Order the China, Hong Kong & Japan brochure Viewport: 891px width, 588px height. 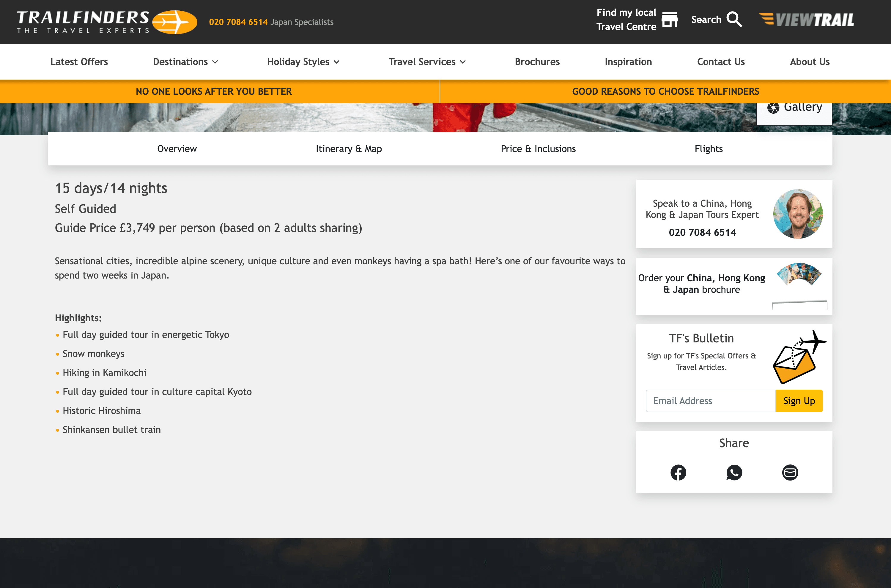(701, 284)
